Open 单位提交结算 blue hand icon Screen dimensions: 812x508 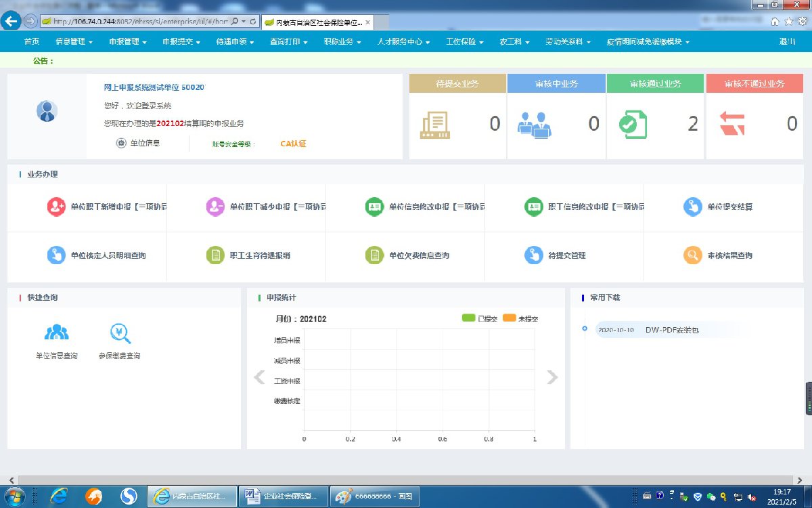(x=692, y=207)
